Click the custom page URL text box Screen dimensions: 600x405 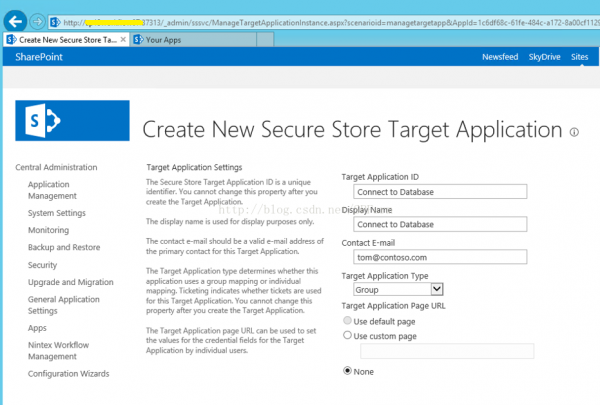(447, 351)
